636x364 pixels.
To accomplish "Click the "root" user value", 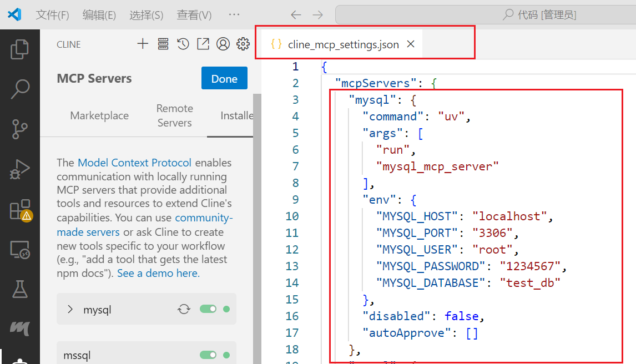I will [492, 249].
